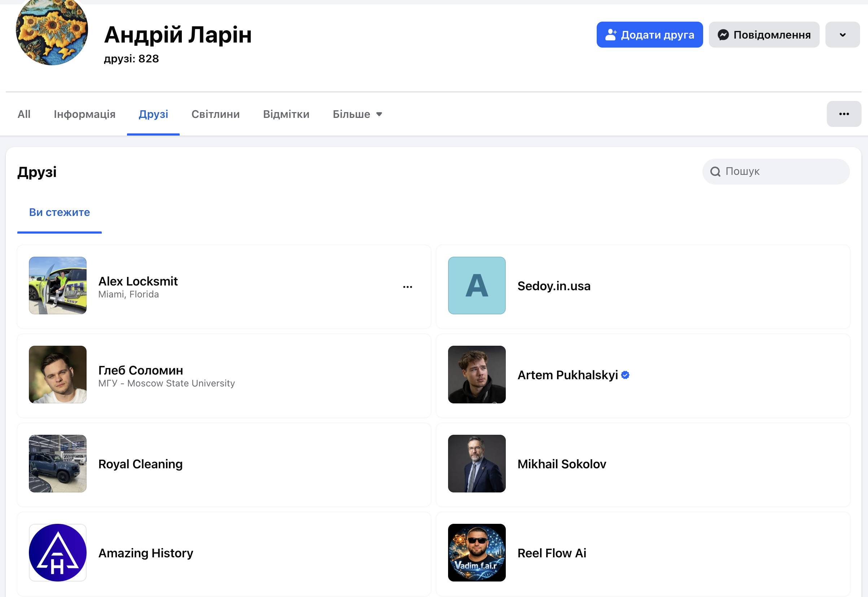
Task: Open the Royal Cleaning car thumbnail
Action: point(58,464)
